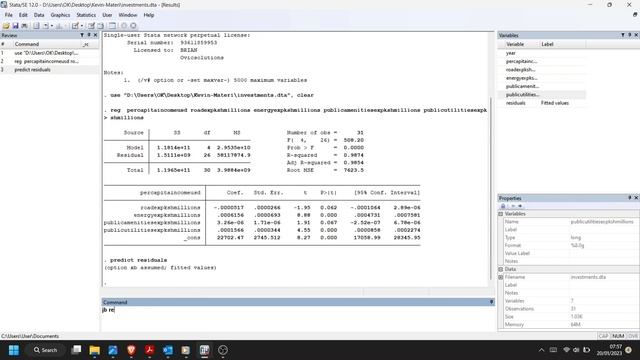Collapse the Data section in Properties

[x=501, y=269]
